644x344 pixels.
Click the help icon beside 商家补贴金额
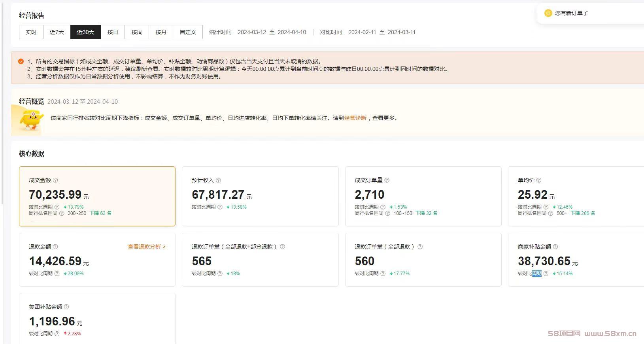pyautogui.click(x=555, y=247)
